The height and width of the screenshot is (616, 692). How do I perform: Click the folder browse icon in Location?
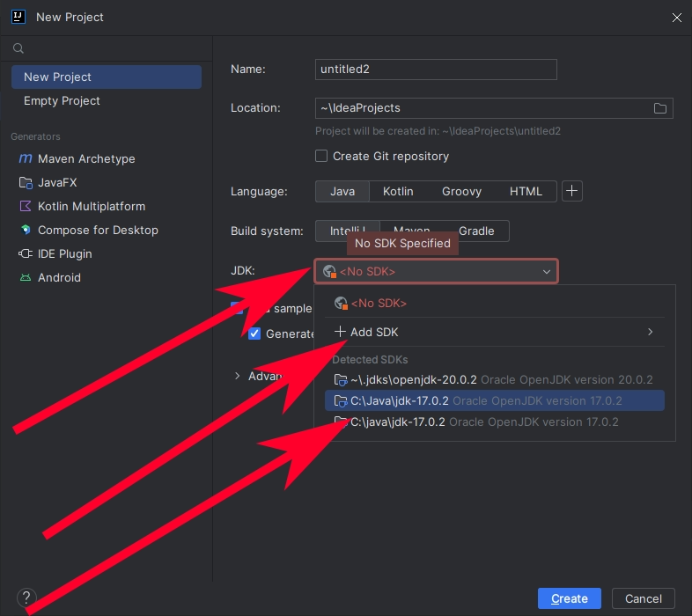pos(659,108)
